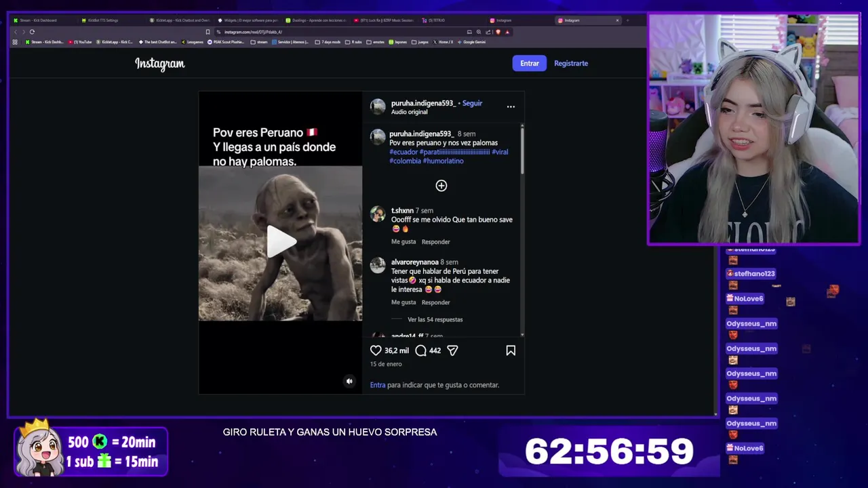Bookmark this page via address bar icon

click(208, 32)
